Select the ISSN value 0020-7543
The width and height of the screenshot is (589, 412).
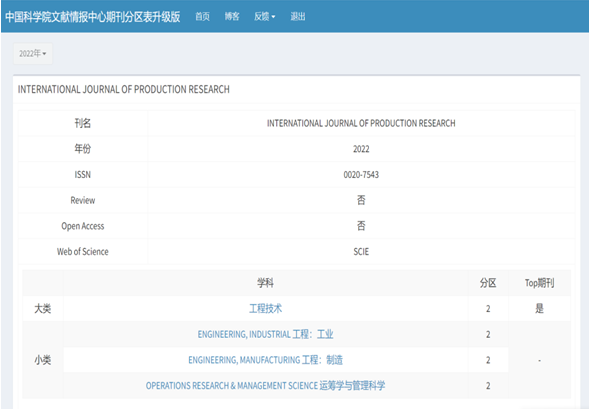pos(361,175)
